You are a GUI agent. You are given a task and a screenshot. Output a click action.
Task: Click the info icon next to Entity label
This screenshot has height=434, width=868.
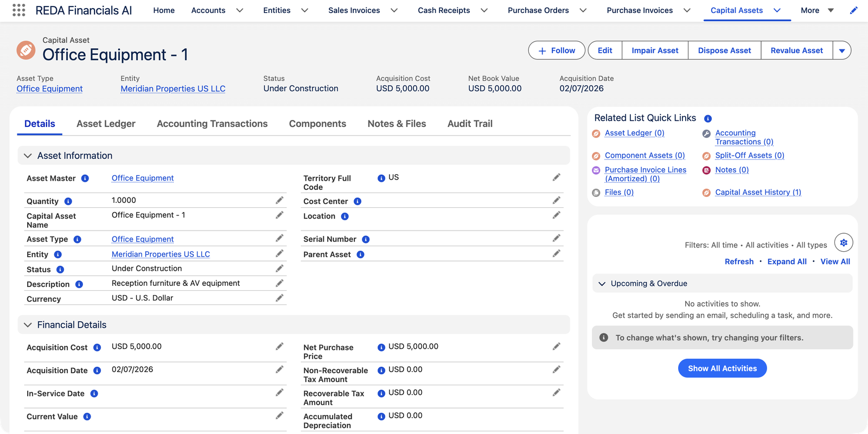tap(58, 254)
